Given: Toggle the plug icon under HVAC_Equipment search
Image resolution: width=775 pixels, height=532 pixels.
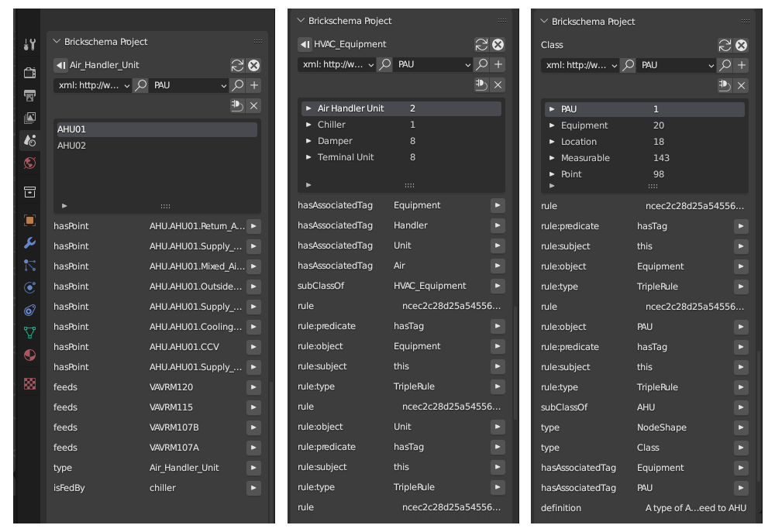Looking at the screenshot, I should coord(481,84).
